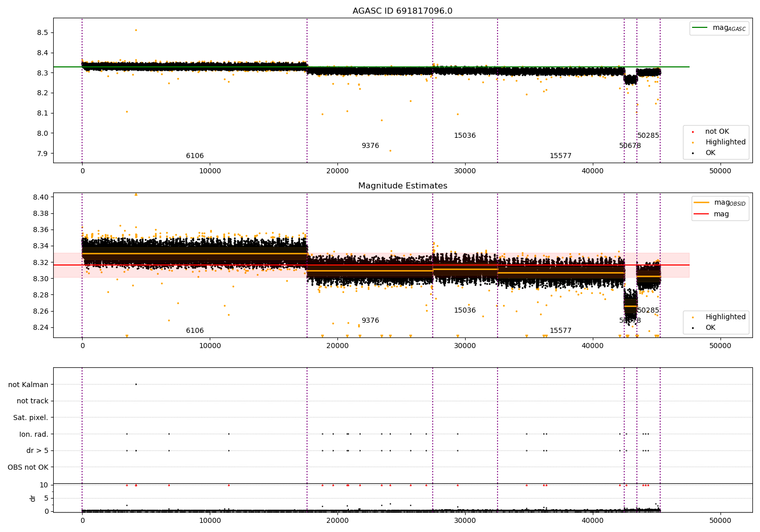Click x-axis tick "10000" under the bottom plot

tap(210, 521)
